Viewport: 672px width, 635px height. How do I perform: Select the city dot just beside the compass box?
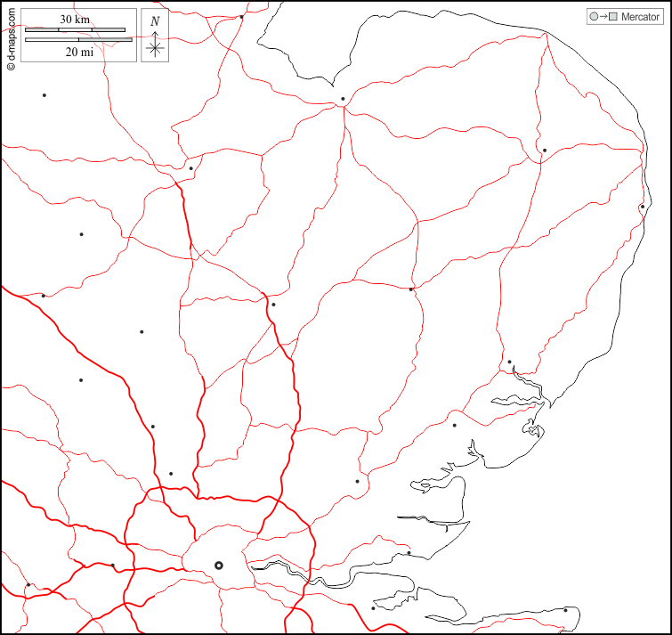tap(241, 17)
